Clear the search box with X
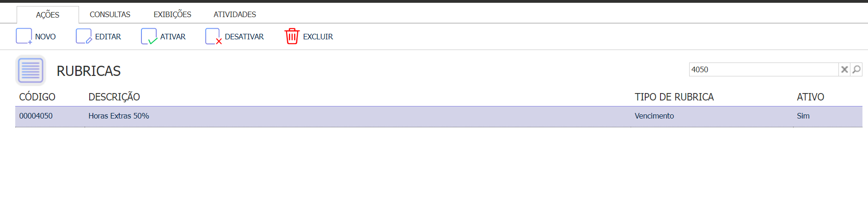 pyautogui.click(x=844, y=69)
